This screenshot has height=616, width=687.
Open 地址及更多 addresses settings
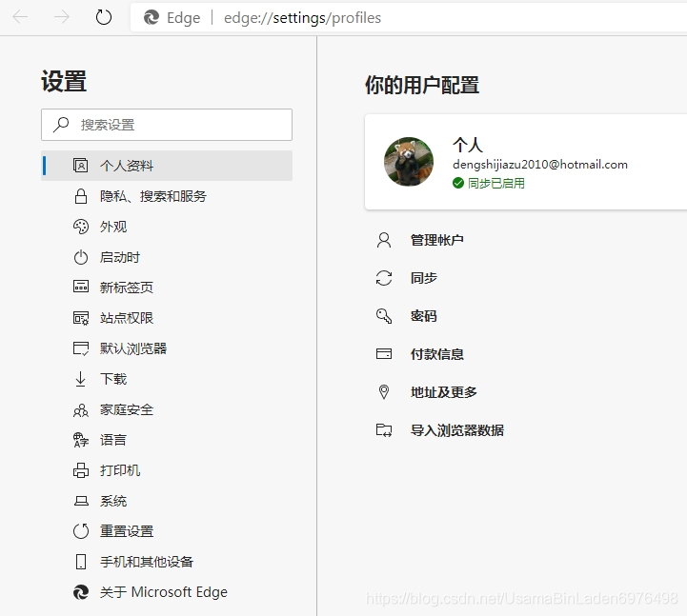coord(444,392)
